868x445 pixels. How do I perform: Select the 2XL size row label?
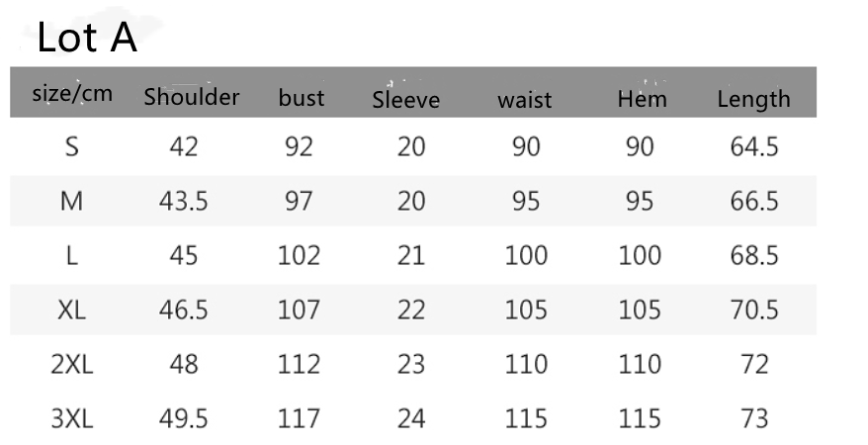tap(72, 364)
